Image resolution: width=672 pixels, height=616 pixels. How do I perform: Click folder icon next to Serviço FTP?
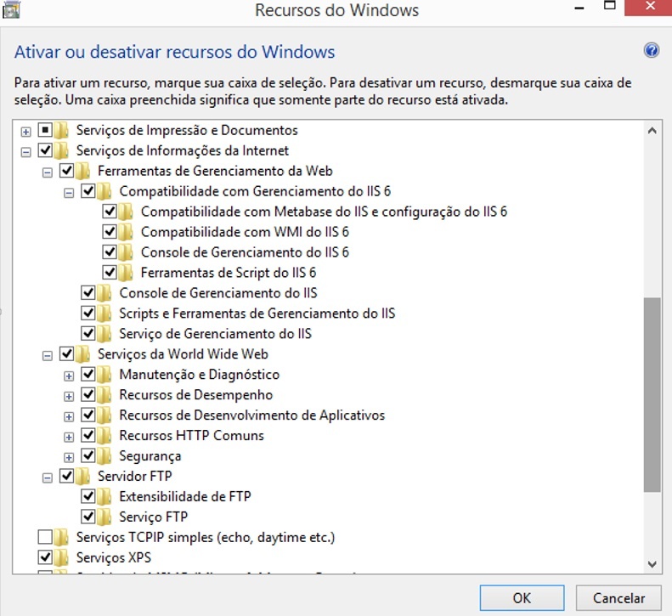click(x=104, y=517)
